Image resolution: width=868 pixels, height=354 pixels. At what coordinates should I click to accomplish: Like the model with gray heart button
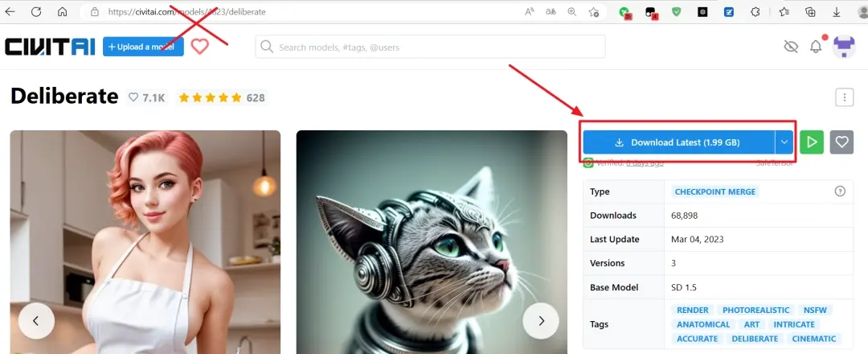coord(841,142)
